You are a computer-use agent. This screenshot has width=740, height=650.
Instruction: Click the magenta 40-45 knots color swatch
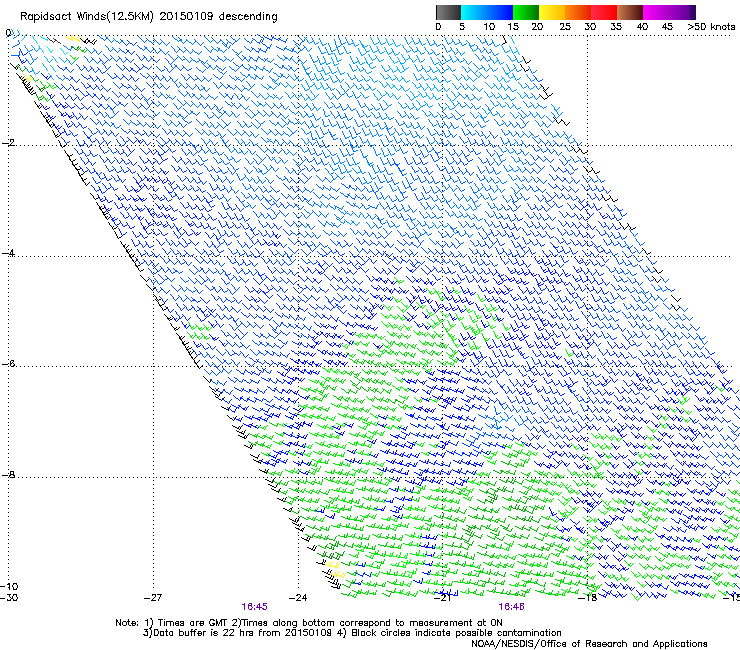(656, 12)
